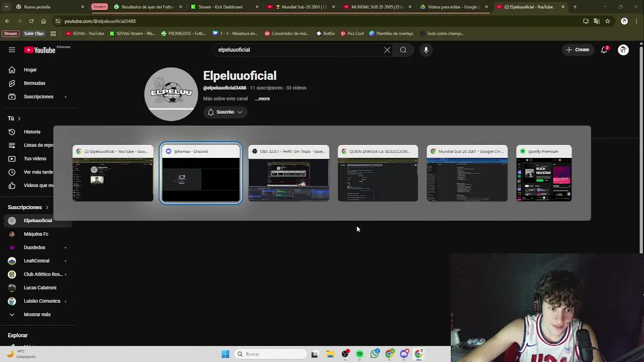Open the Windows Start menu

tap(225, 354)
